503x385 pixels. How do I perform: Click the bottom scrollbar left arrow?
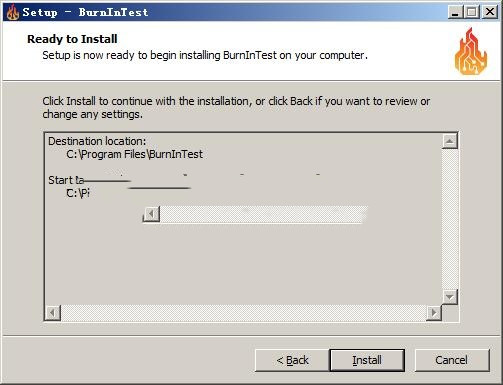tap(52, 313)
